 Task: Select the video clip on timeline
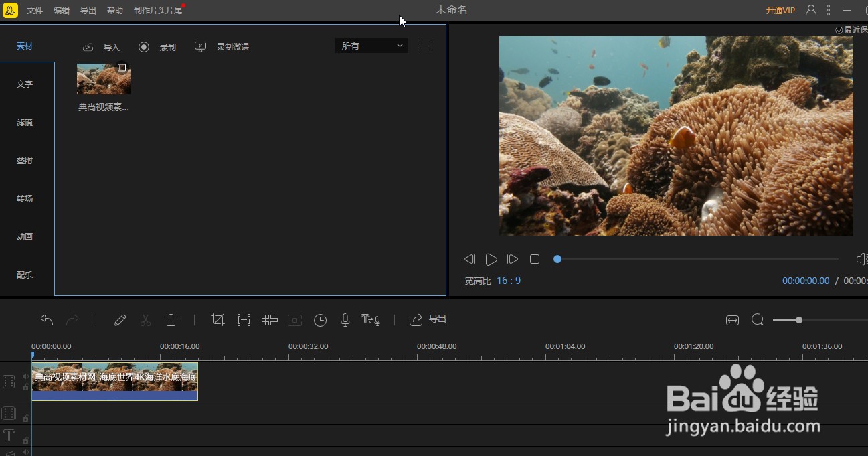(x=115, y=382)
